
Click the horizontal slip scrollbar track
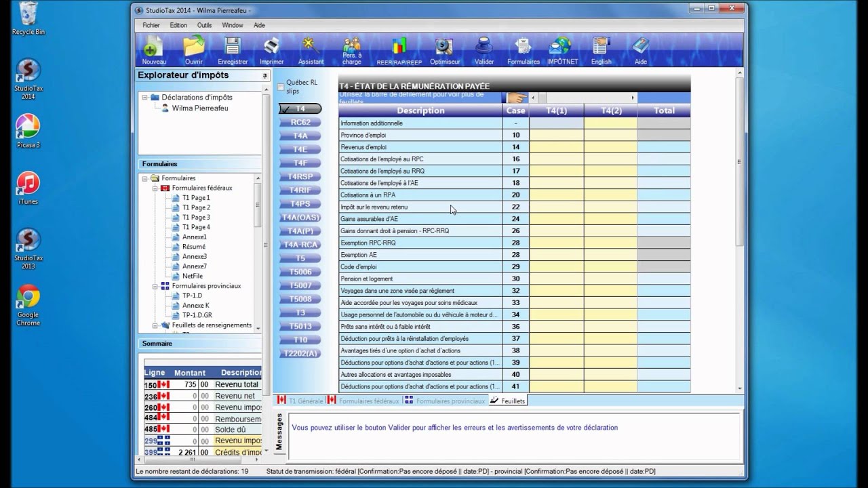pos(583,98)
